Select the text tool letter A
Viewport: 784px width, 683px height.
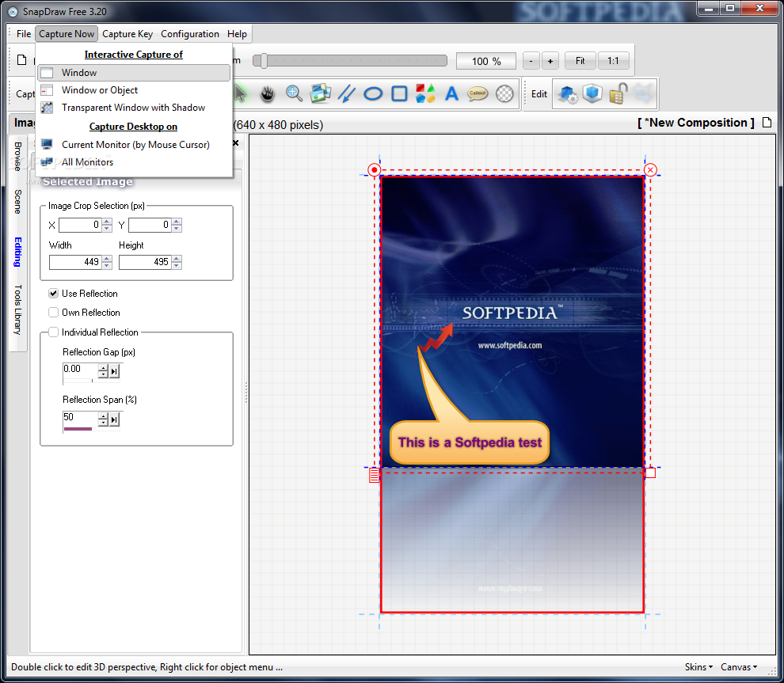click(452, 93)
